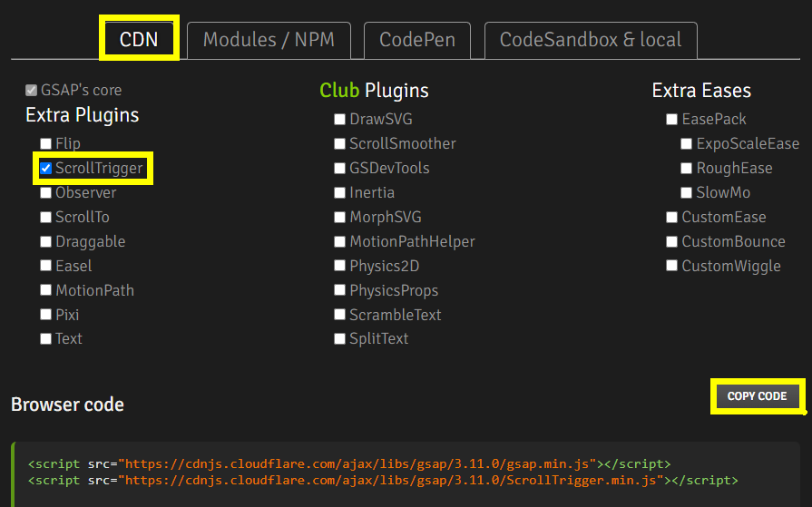The image size is (812, 507).
Task: Check the DrawSVG club plugin
Action: pyautogui.click(x=339, y=119)
